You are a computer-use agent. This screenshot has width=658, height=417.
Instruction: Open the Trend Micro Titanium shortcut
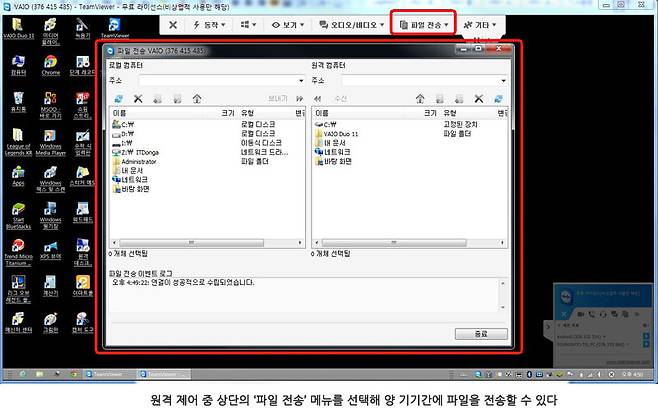(18, 253)
